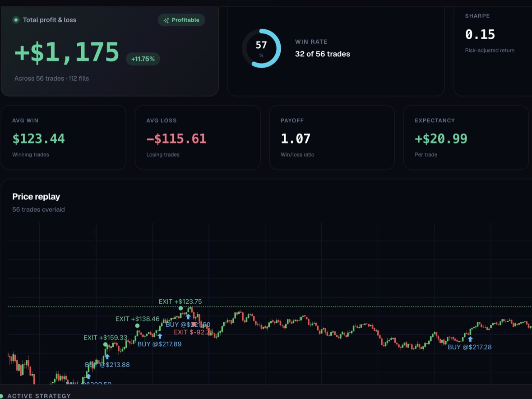Click the EXIT +$123.75 marker label
This screenshot has height=399, width=532.
(x=180, y=302)
